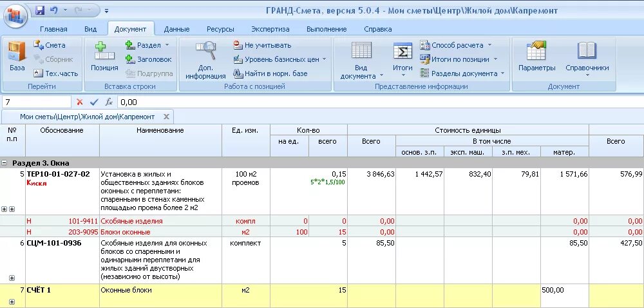The image size is (644, 308).
Task: Click green formula 5*2*1,5/100
Action: (328, 182)
